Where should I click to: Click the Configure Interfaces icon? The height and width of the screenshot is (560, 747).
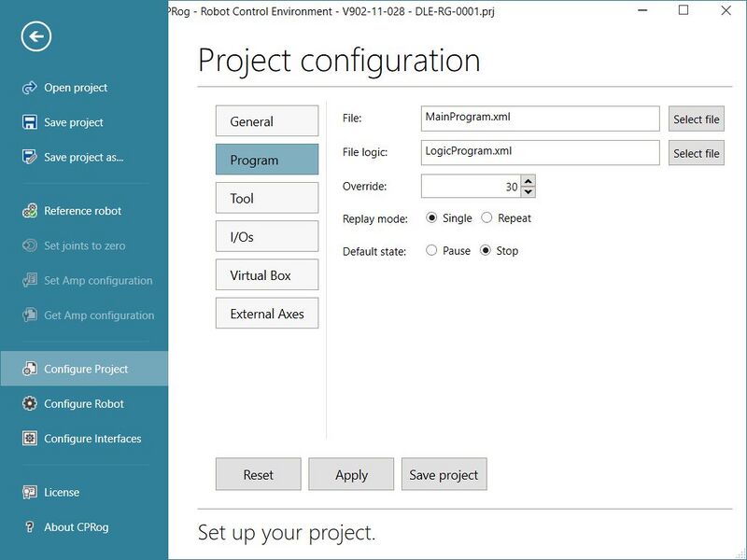tap(29, 439)
